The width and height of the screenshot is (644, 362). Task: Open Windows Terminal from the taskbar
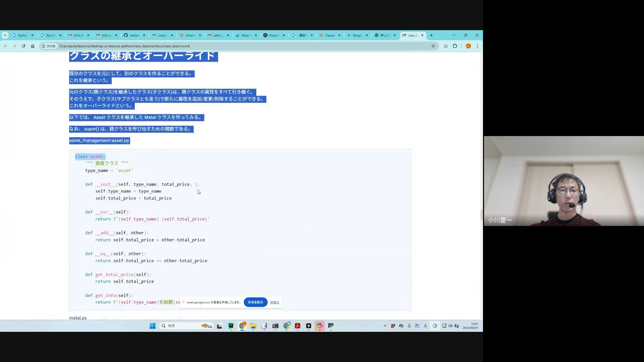(276, 326)
